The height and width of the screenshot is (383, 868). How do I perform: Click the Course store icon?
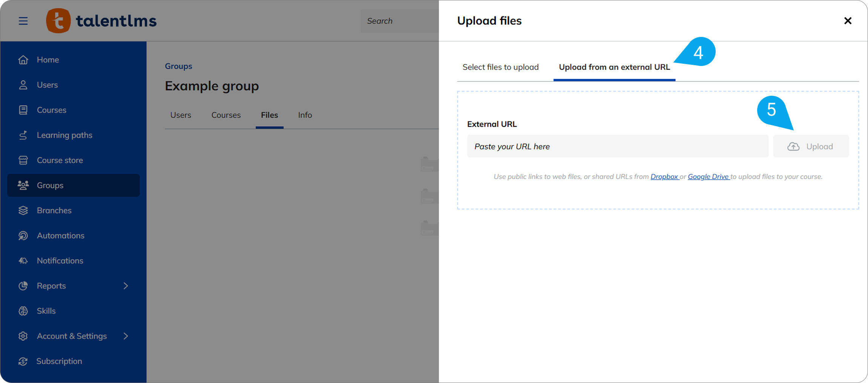(23, 160)
